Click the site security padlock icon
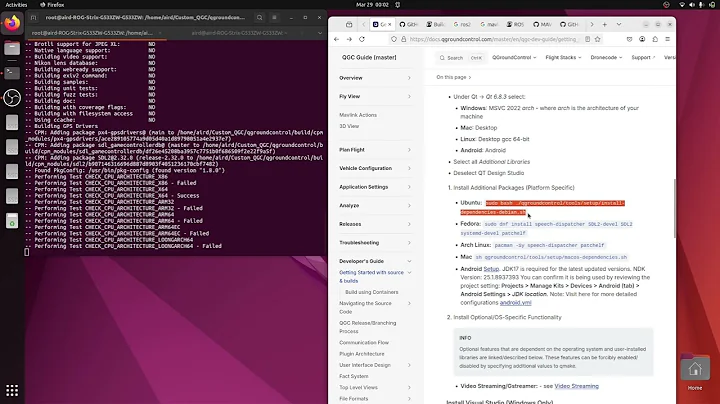The width and height of the screenshot is (720, 404). [x=404, y=39]
